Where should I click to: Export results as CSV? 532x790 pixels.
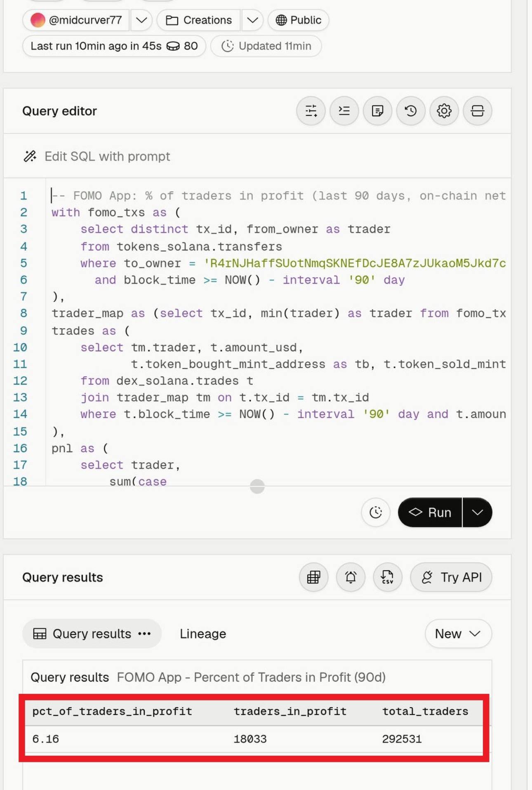(x=387, y=577)
